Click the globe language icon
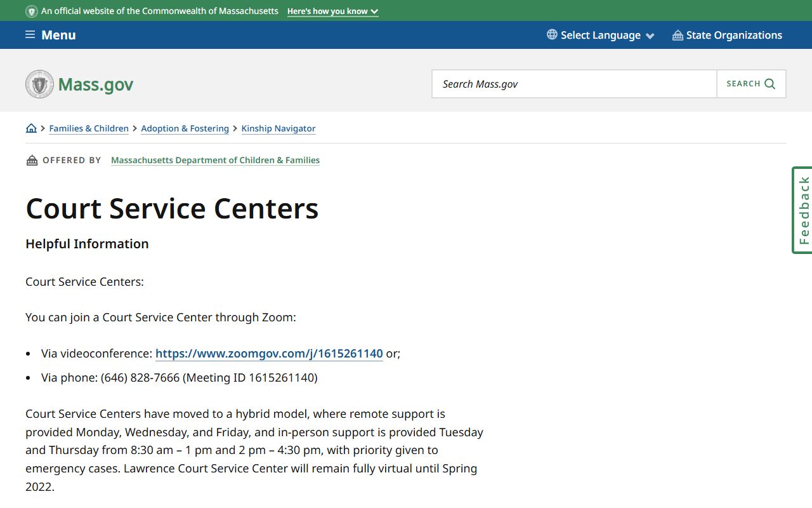The height and width of the screenshot is (508, 812). point(552,35)
